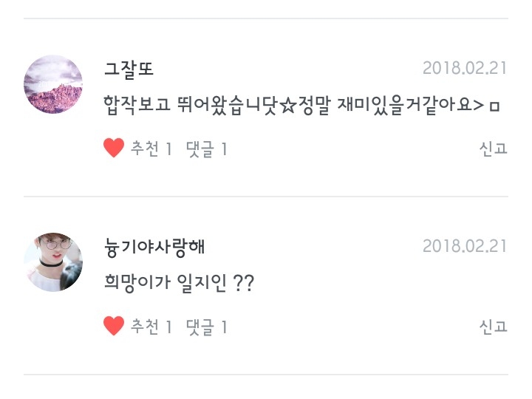The image size is (532, 399).
Task: Visit the 늉기야사랑해 username link
Action: pos(155,247)
